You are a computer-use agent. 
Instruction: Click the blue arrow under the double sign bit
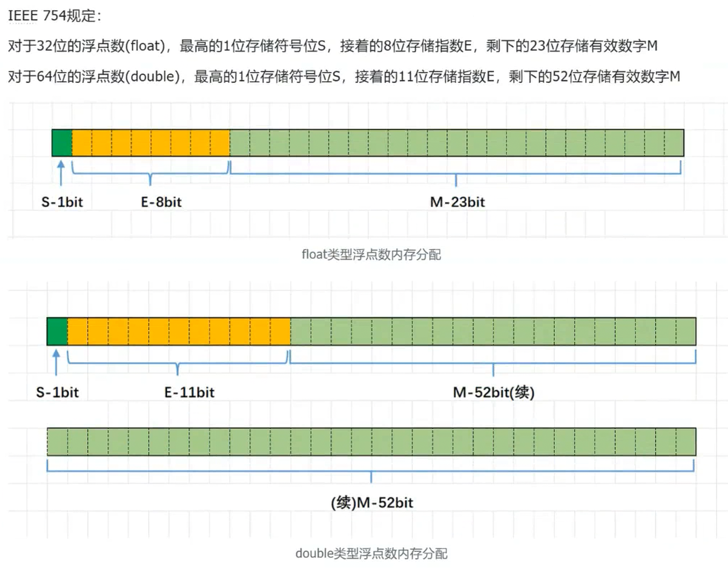tap(56, 360)
